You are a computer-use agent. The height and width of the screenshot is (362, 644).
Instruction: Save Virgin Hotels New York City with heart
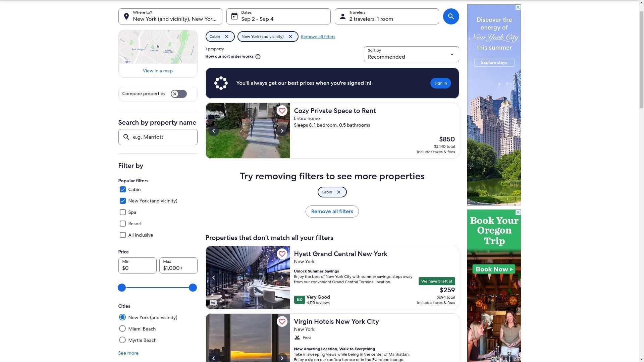(282, 321)
